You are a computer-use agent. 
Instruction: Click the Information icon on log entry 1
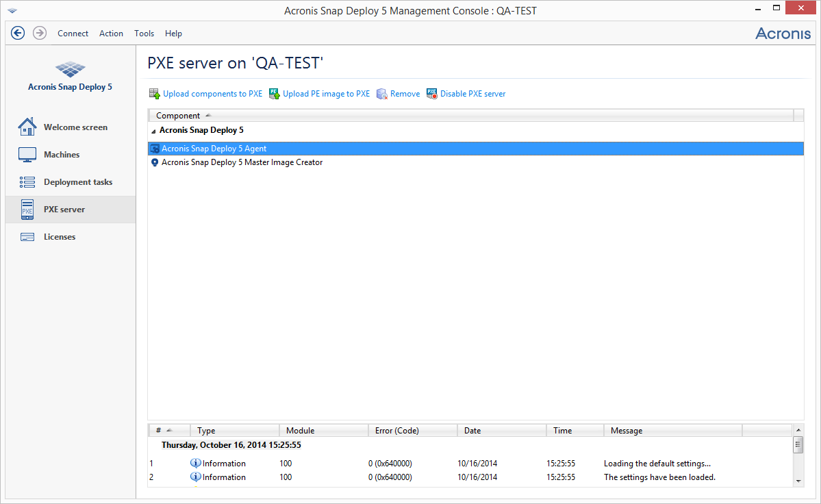pos(196,463)
